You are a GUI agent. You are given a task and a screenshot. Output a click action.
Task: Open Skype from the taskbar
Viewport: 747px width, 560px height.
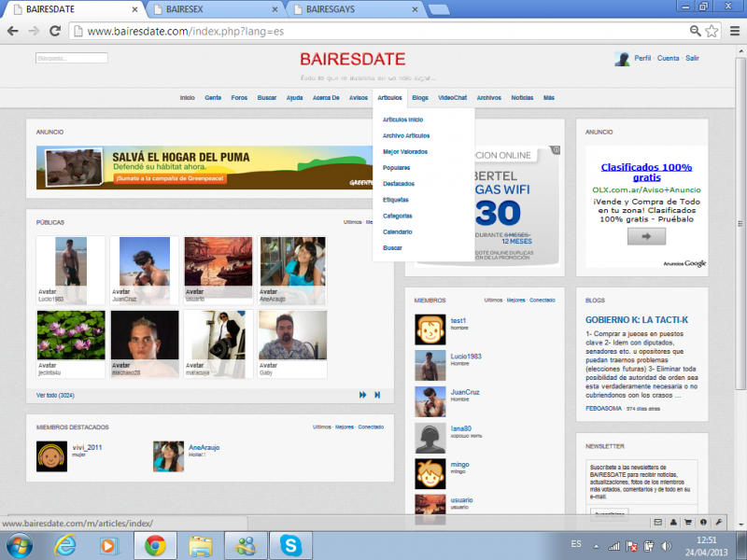290,546
